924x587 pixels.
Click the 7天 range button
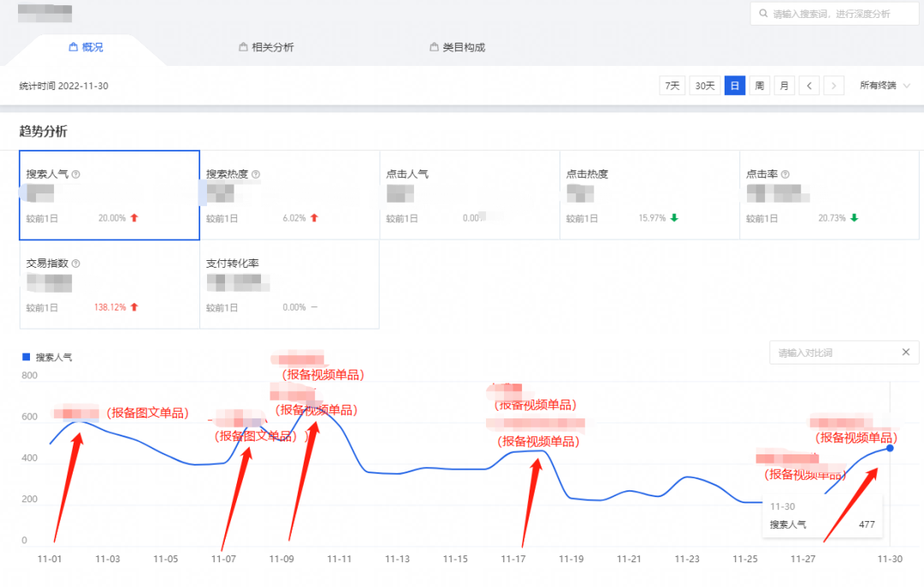[672, 86]
